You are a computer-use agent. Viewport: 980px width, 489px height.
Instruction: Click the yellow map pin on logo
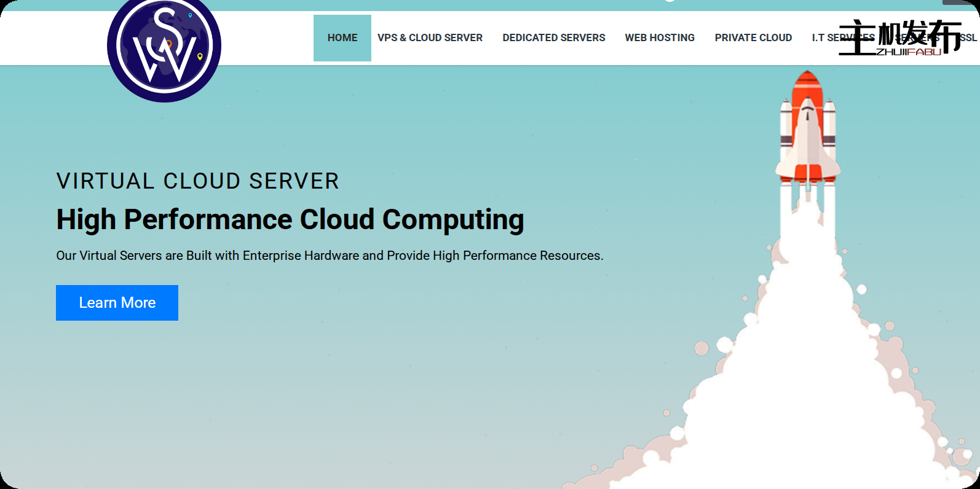tap(200, 57)
